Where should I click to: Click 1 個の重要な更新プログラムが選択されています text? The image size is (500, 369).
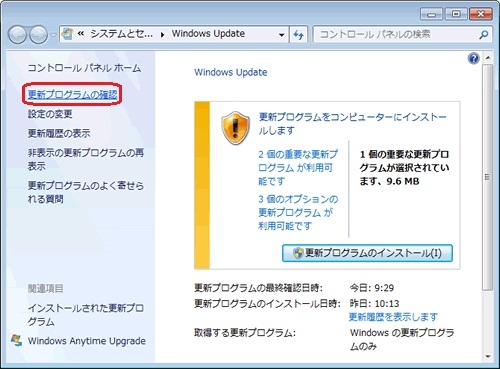[404, 168]
